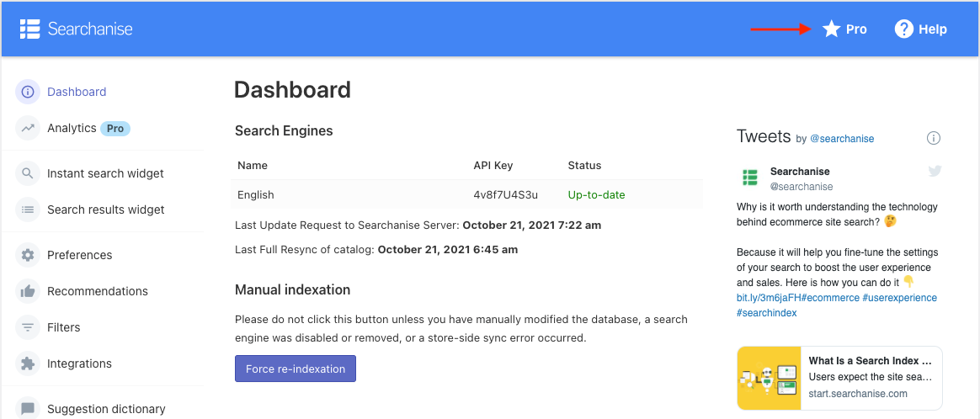The height and width of the screenshot is (419, 980).
Task: Click the Pro label in header
Action: [856, 29]
